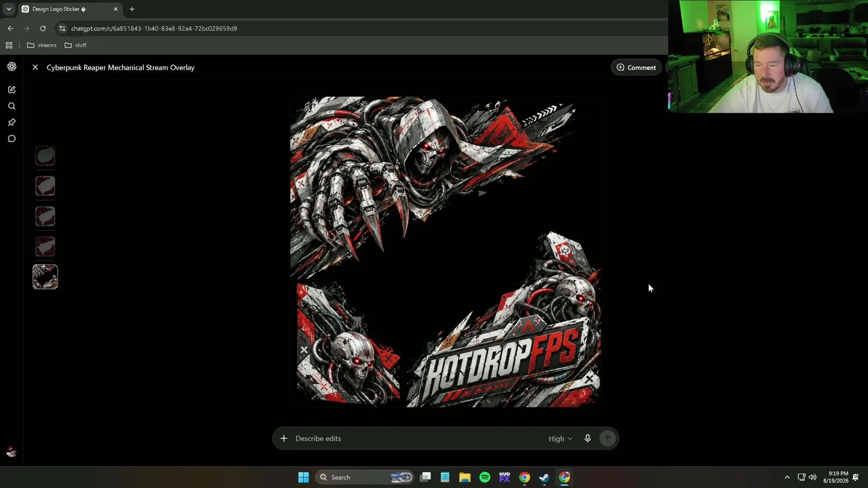Open the Chrome apps grid icon

(x=9, y=45)
